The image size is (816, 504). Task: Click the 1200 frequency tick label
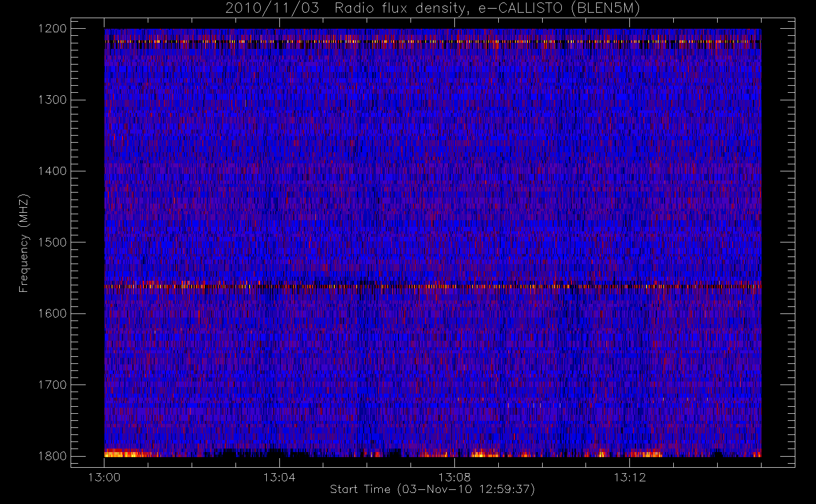coord(52,29)
